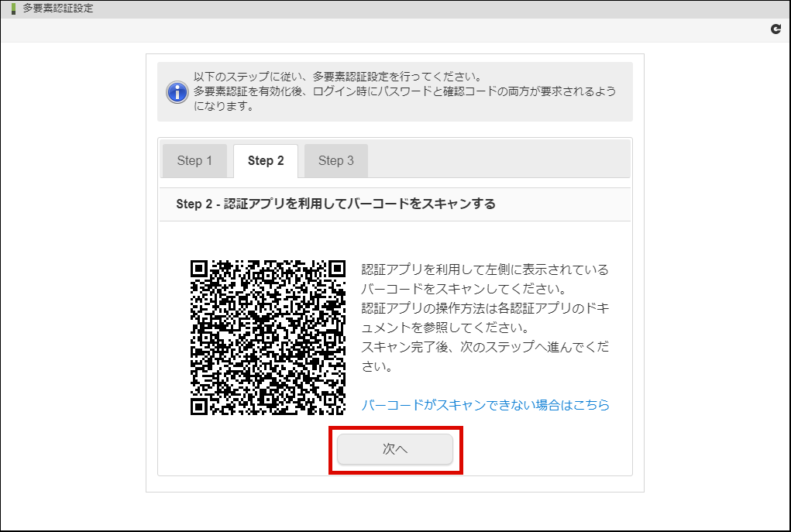791x532 pixels.
Task: Click the Step 2 - 認証アプリを利用してバーコードをスキャンする heading
Action: (335, 204)
